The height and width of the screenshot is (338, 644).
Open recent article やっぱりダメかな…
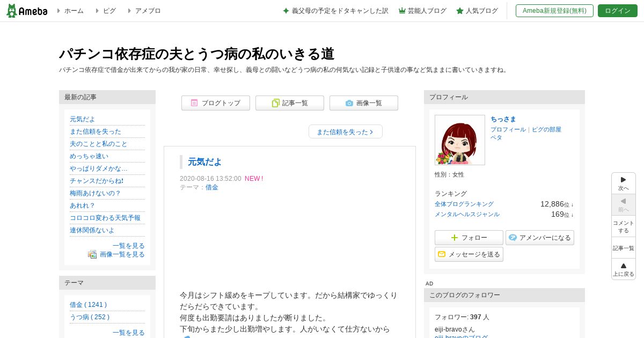[x=99, y=168]
